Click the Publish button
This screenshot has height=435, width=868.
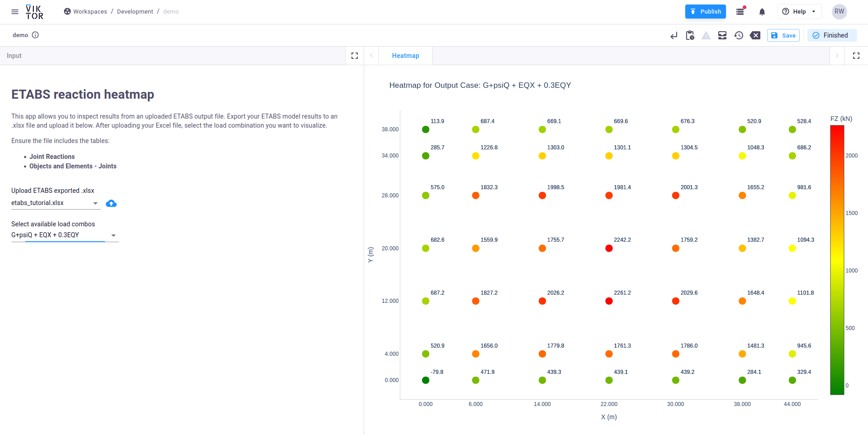pos(705,12)
